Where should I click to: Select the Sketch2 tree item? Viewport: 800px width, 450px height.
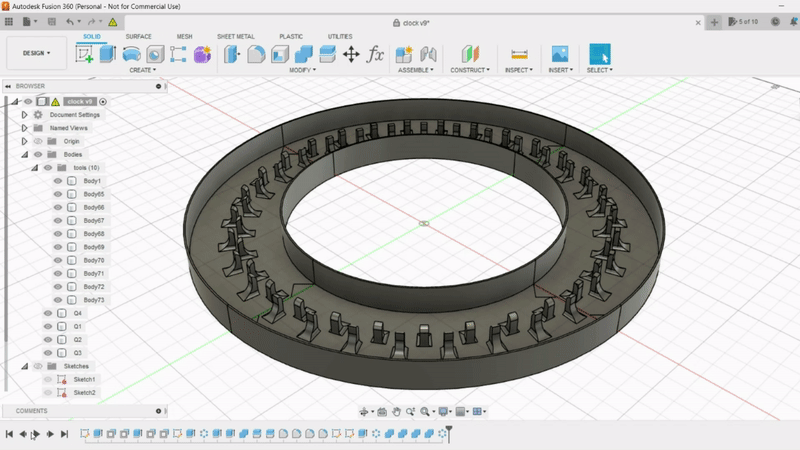pyautogui.click(x=84, y=393)
